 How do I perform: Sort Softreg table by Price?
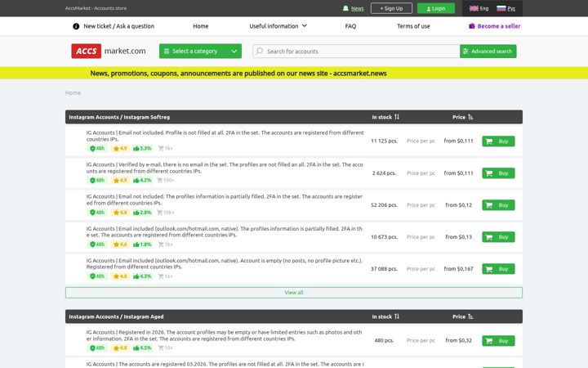tap(463, 117)
